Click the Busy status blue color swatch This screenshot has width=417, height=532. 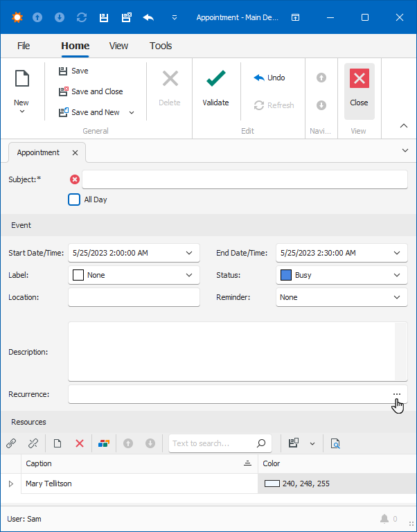285,275
